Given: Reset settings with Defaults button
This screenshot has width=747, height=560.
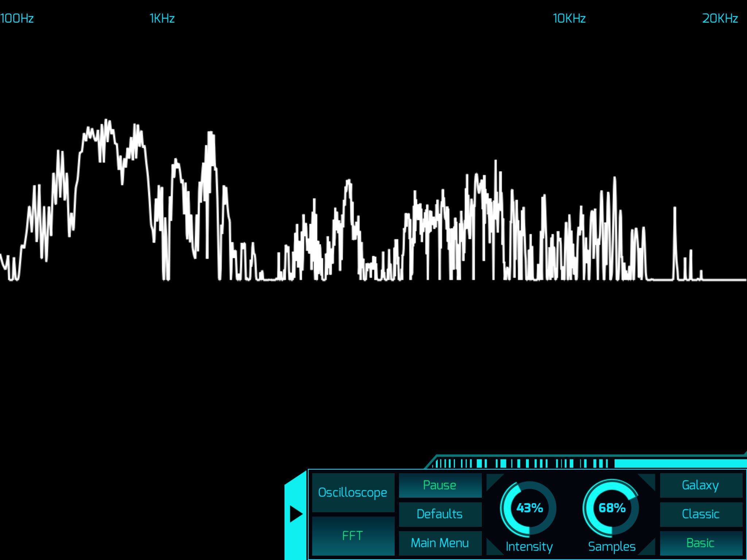Looking at the screenshot, I should [440, 514].
